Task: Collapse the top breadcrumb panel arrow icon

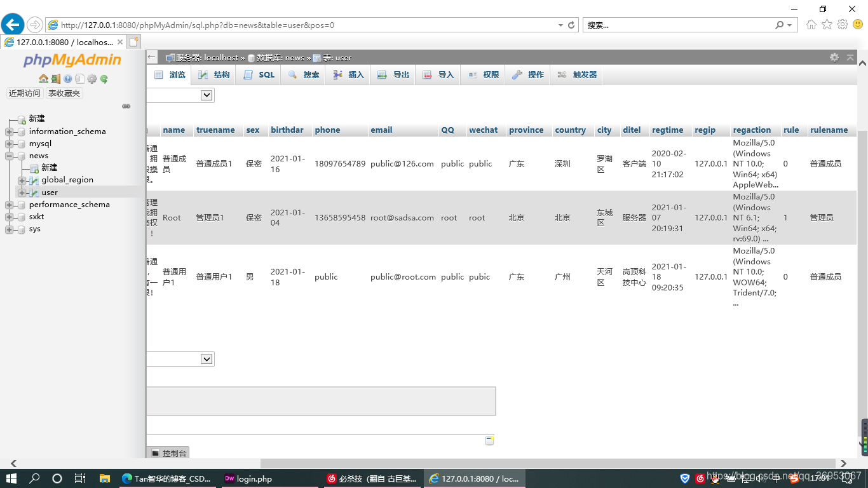Action: click(850, 57)
